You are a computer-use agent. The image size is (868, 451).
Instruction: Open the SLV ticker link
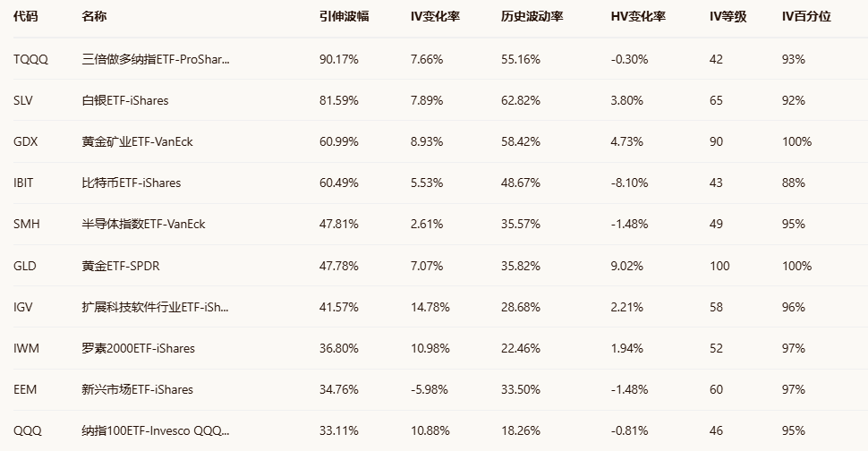(23, 100)
